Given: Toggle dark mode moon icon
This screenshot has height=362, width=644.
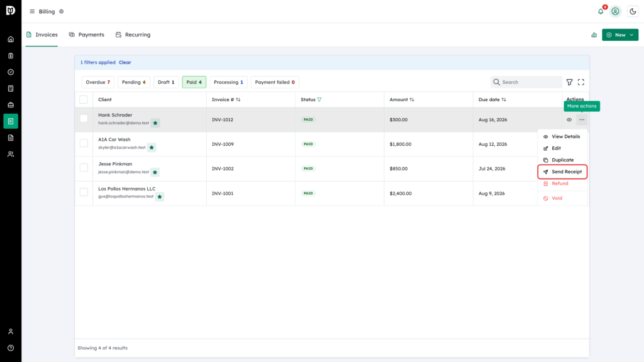Looking at the screenshot, I should coord(633,11).
